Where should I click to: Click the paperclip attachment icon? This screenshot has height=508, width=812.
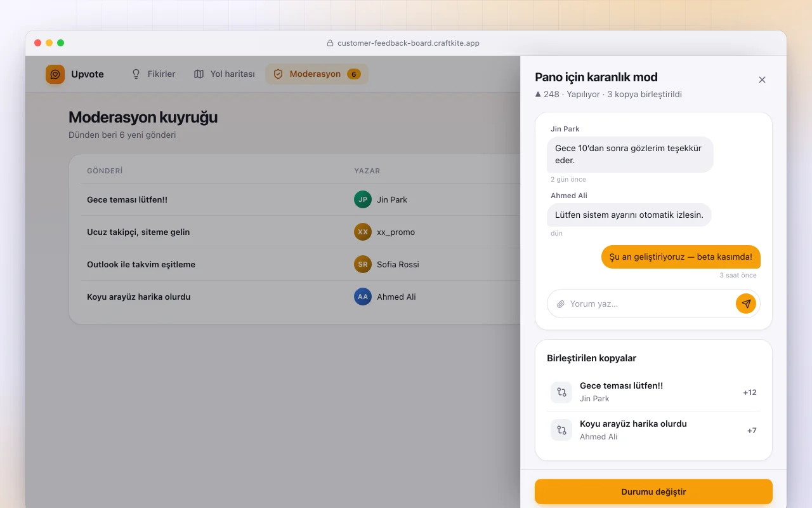[561, 304]
